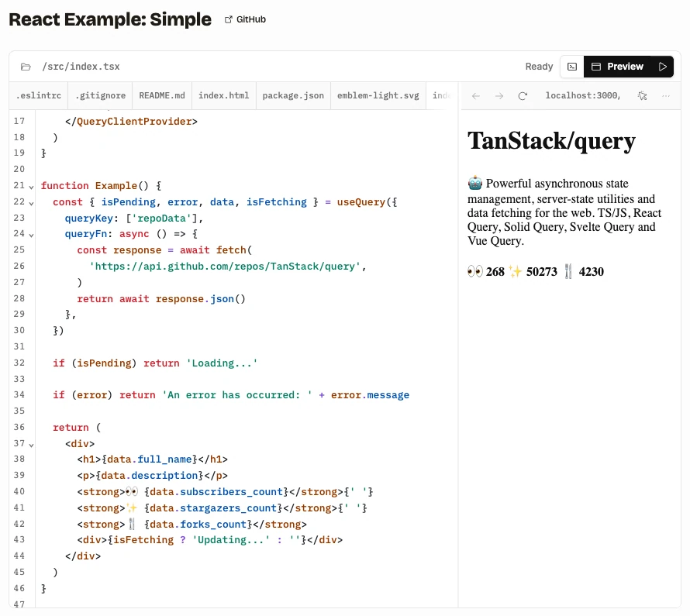Click data.forks_count on line 42
The image size is (690, 616).
coord(198,524)
